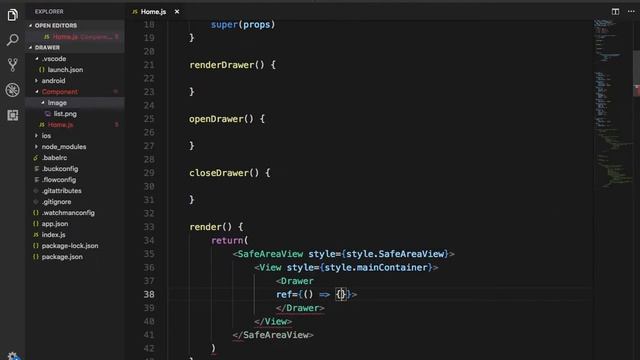The image size is (640, 360).
Task: Open the index.js file
Action: [76, 235]
